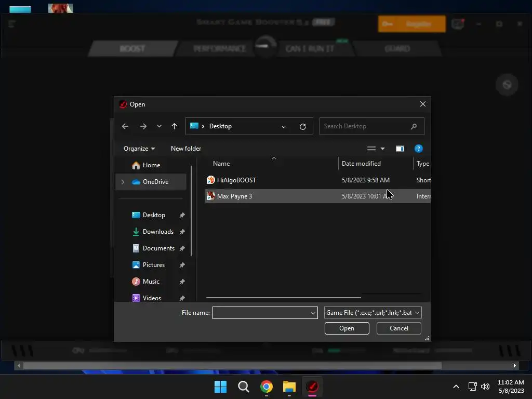Open Desktop from quick access
The image size is (532, 399).
click(154, 215)
